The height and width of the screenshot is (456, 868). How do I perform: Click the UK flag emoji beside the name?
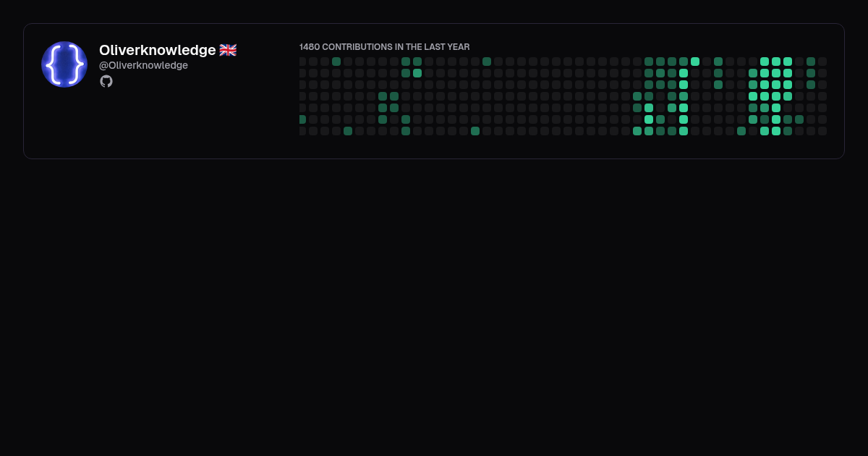pyautogui.click(x=228, y=50)
